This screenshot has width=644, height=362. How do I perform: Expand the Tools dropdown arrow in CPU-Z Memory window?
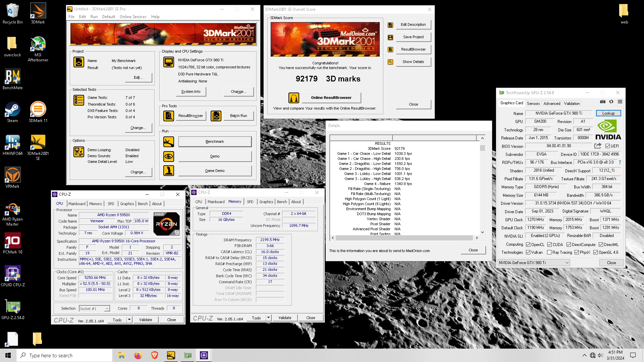(268, 318)
